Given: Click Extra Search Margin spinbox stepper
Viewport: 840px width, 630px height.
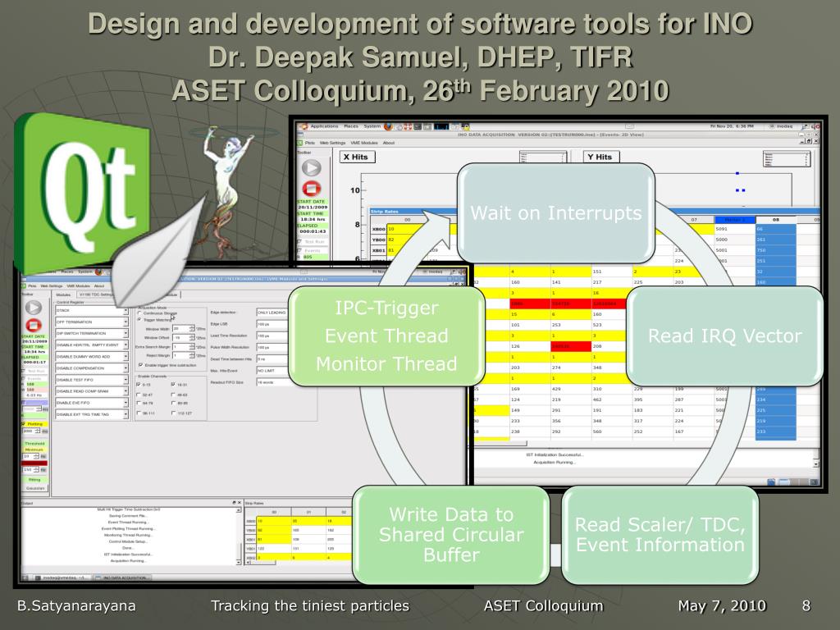Looking at the screenshot, I should point(192,347).
